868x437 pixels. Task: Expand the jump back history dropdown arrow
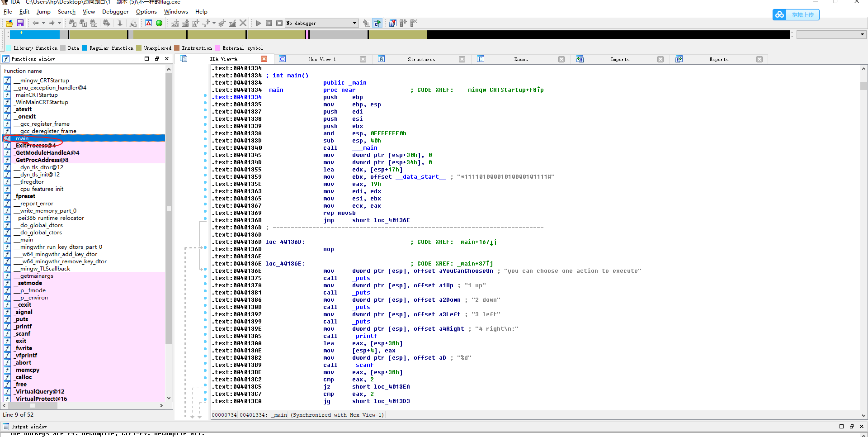(43, 23)
